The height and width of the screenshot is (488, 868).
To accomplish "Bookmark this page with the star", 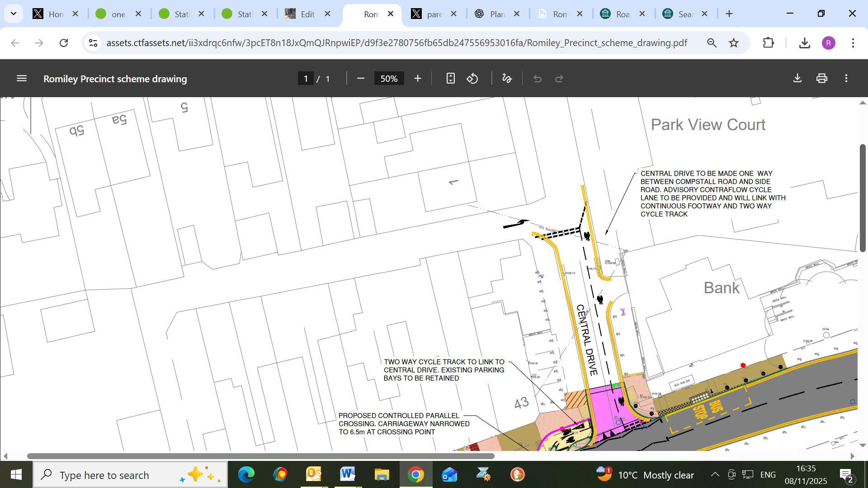I will pos(733,43).
